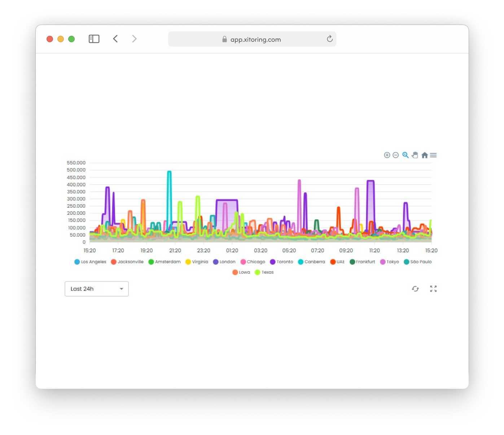This screenshot has height=435, width=504.
Task: Activate the selection zoom magnifier tool
Action: click(x=406, y=155)
